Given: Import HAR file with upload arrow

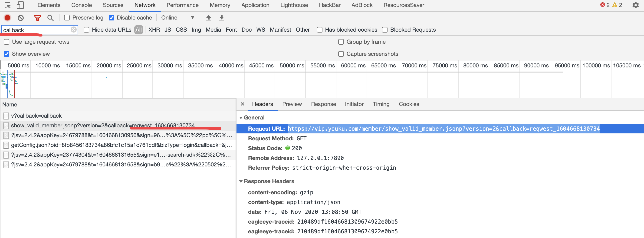Looking at the screenshot, I should pos(208,18).
